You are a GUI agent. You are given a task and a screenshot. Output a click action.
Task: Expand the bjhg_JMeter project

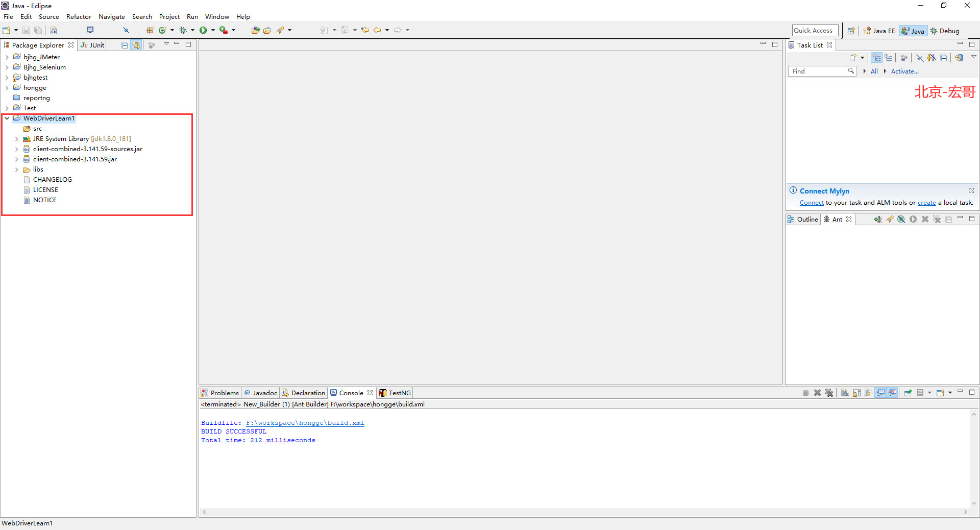pyautogui.click(x=7, y=57)
